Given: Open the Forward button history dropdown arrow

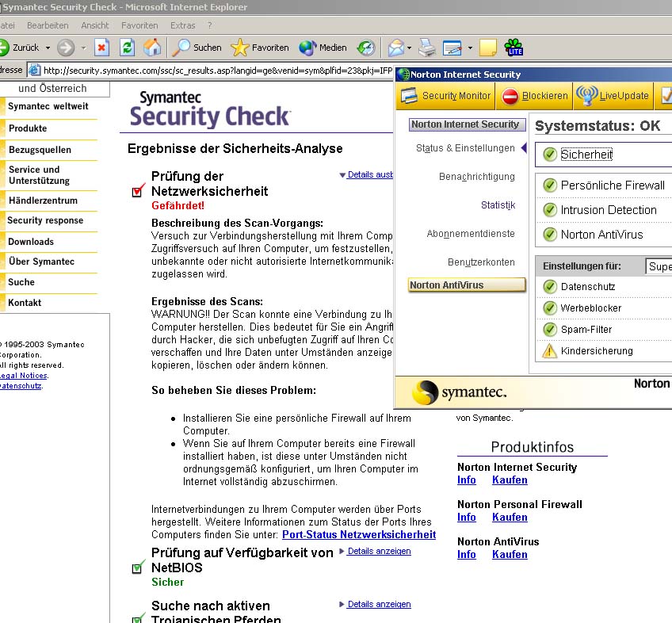Looking at the screenshot, I should [83, 48].
